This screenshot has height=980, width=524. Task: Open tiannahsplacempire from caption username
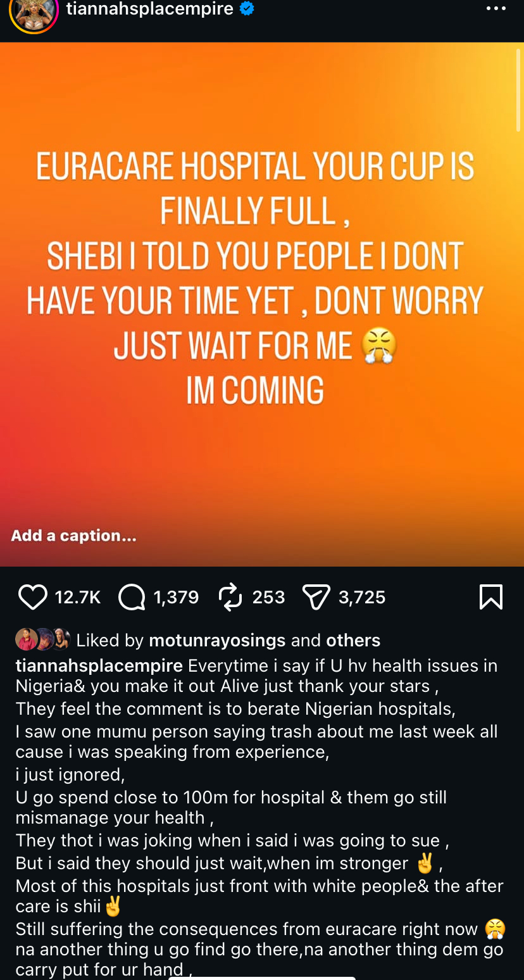pos(99,666)
